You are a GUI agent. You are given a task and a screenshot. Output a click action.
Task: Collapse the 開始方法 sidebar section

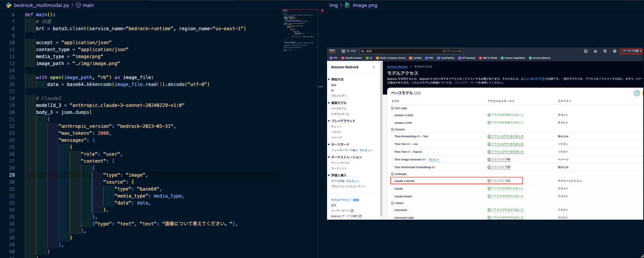[x=329, y=79]
